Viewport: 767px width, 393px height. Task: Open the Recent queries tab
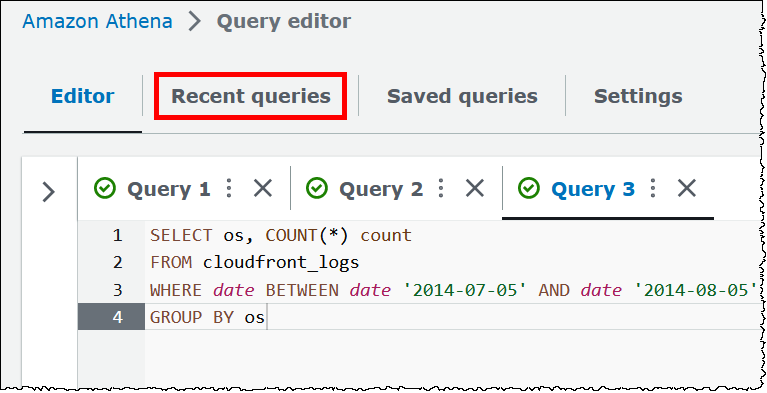[251, 96]
